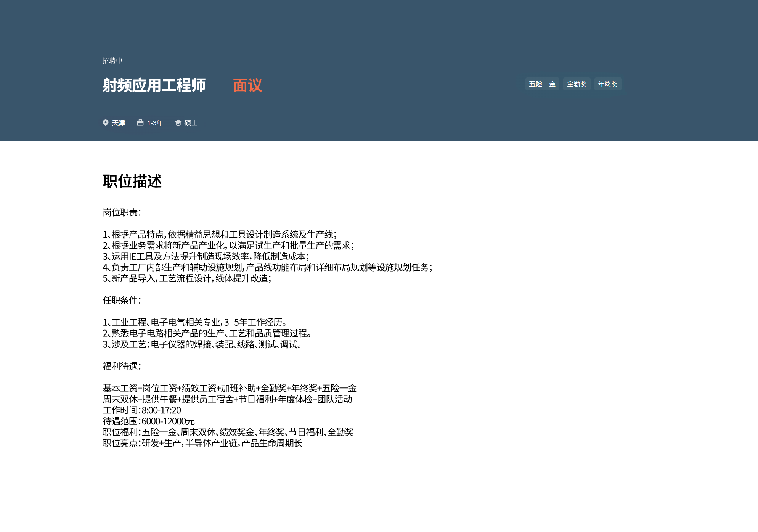Click the graduation cap icon beside 硕士
This screenshot has height=532, width=758.
(x=178, y=123)
